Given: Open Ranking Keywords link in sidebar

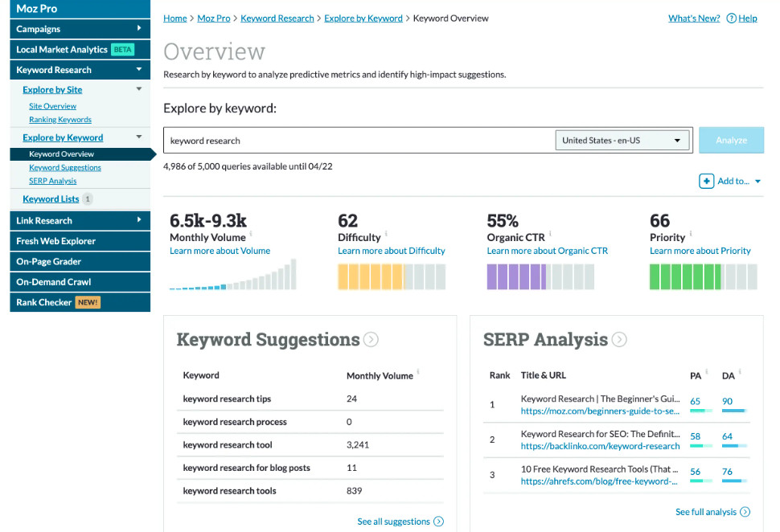Looking at the screenshot, I should coord(60,119).
